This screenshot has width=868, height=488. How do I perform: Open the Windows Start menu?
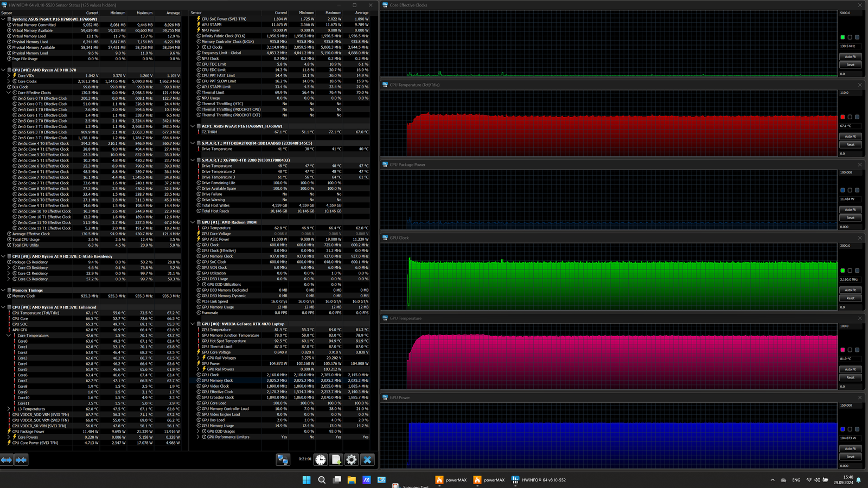point(307,480)
